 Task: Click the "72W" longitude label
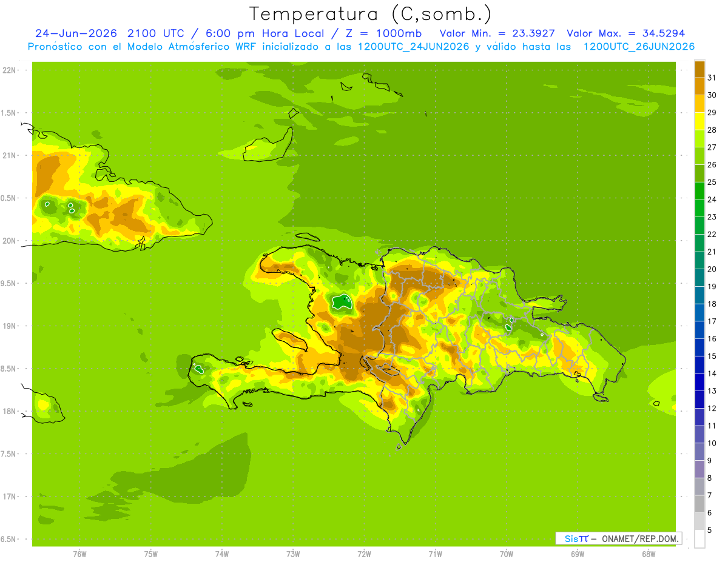(364, 554)
